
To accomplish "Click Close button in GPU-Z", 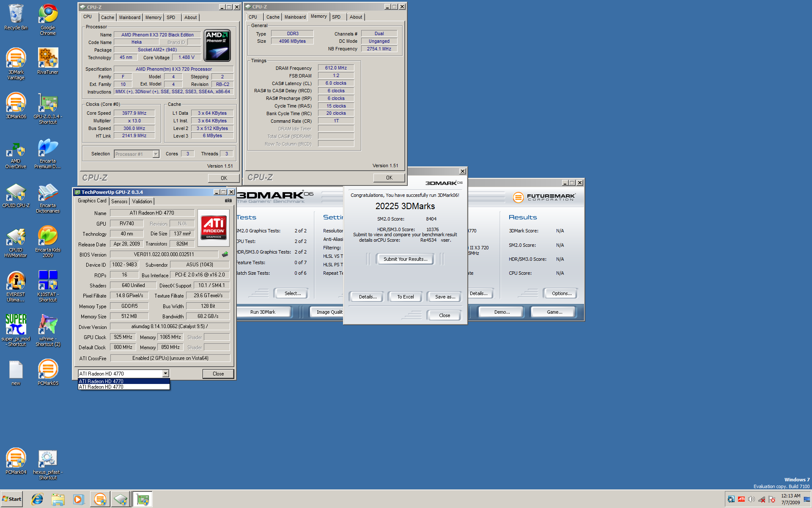I will tap(218, 374).
